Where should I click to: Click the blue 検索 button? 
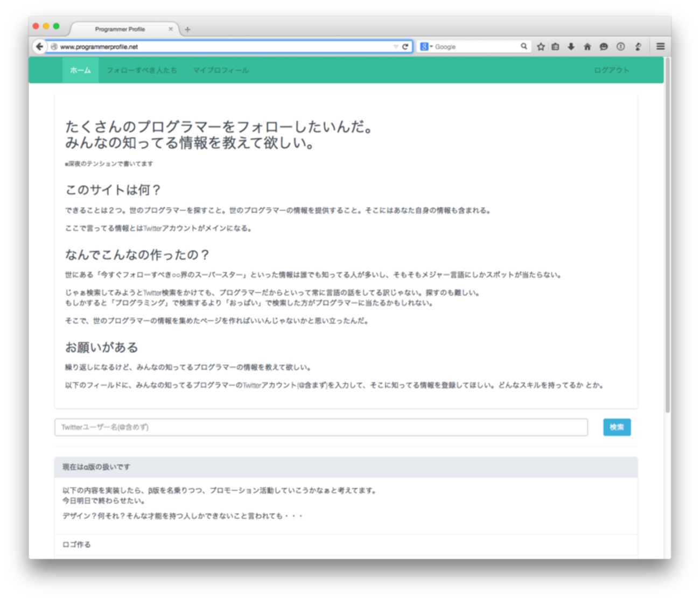click(x=617, y=427)
